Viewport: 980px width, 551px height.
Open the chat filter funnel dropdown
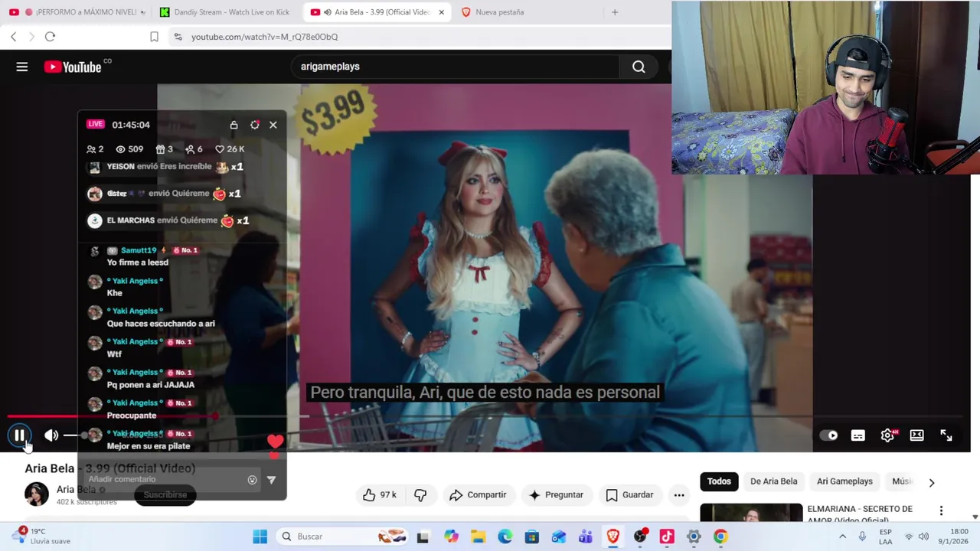tap(271, 480)
